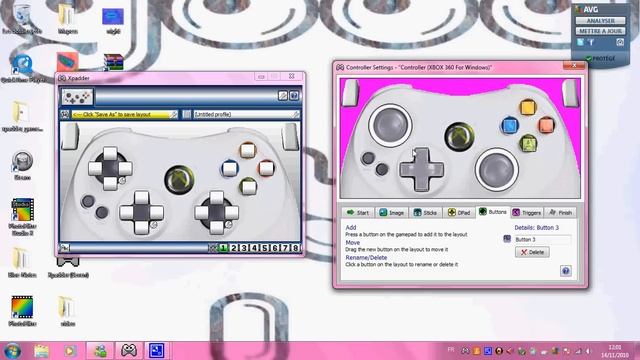Select set 5 in Xpadder
Viewport: 640px width, 360px height.
(x=264, y=248)
